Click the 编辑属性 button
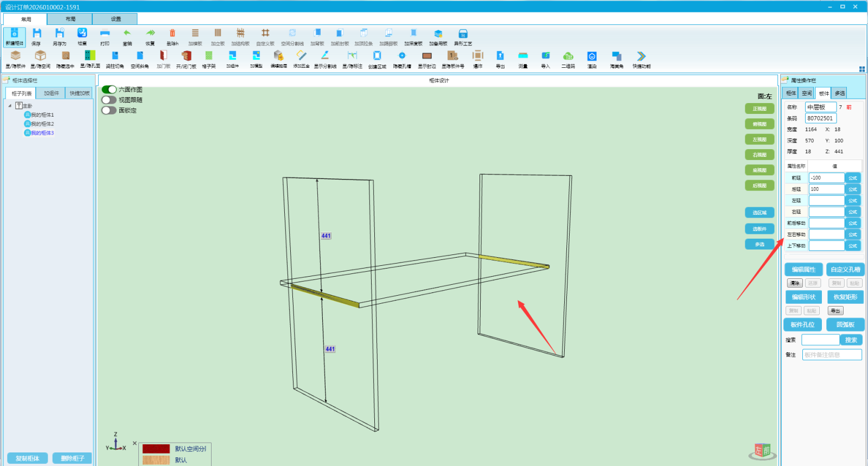The height and width of the screenshot is (466, 868). pyautogui.click(x=803, y=270)
